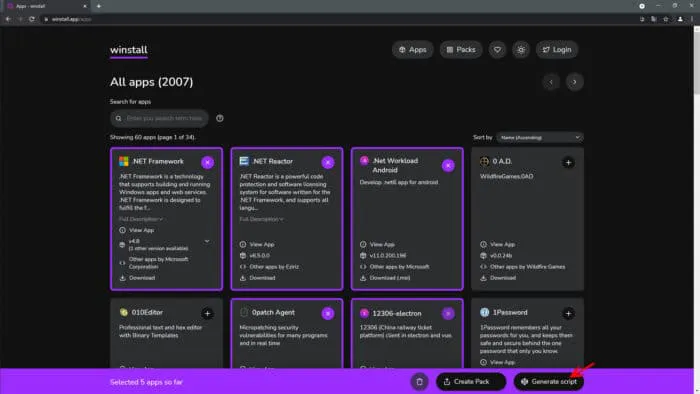The width and height of the screenshot is (700, 394).
Task: Go to next page of apps
Action: point(575,82)
